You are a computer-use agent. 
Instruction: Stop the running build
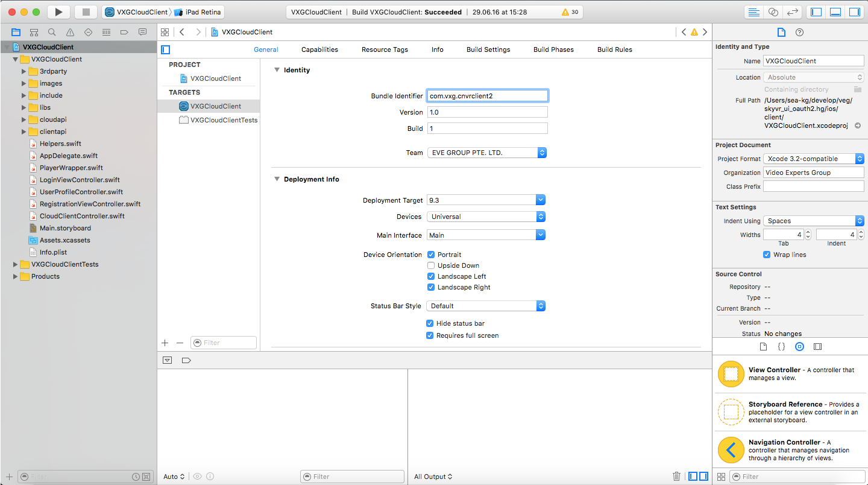(x=86, y=12)
